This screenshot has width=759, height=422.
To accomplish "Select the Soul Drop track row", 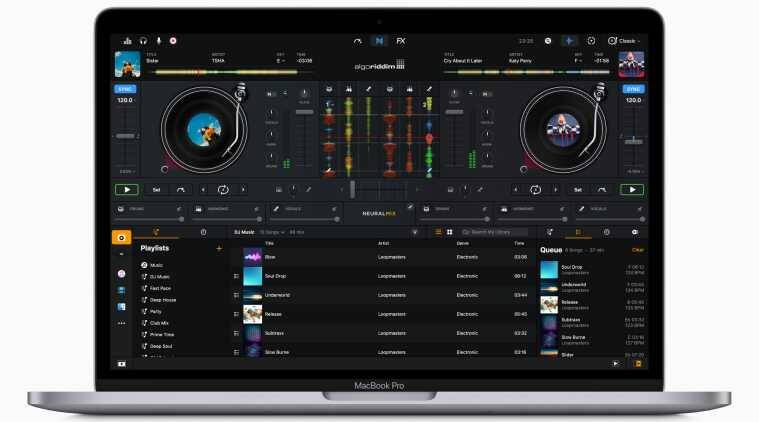I will (382, 276).
